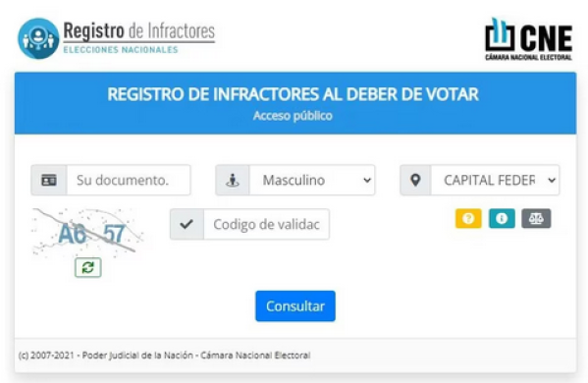
Task: Click the CNE Cámara Nacional Electoral logo
Action: click(x=528, y=39)
